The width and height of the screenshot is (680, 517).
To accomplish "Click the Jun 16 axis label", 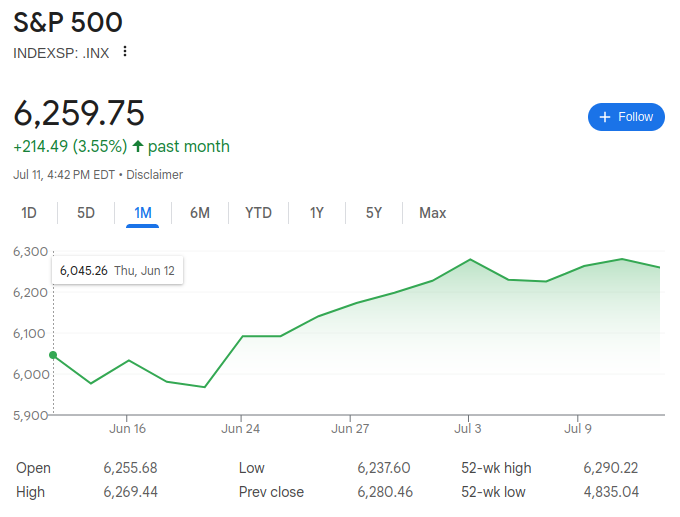I will 127,429.
